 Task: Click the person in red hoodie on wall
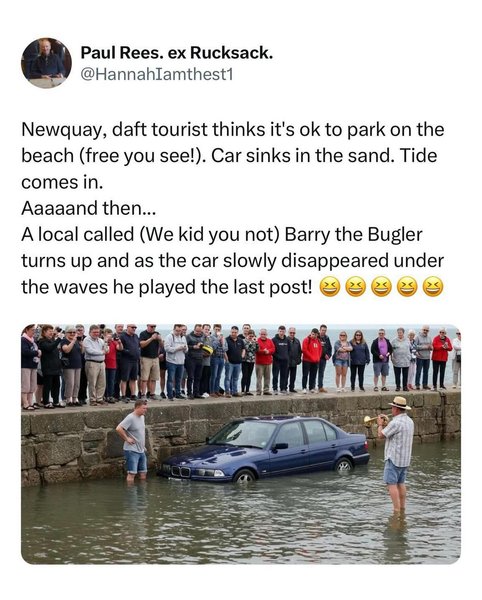pyautogui.click(x=312, y=360)
